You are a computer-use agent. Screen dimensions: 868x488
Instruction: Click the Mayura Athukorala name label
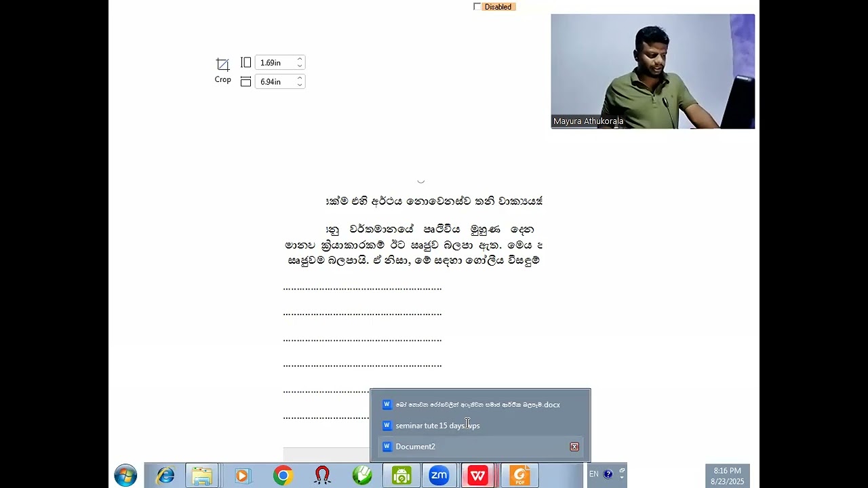click(x=588, y=121)
